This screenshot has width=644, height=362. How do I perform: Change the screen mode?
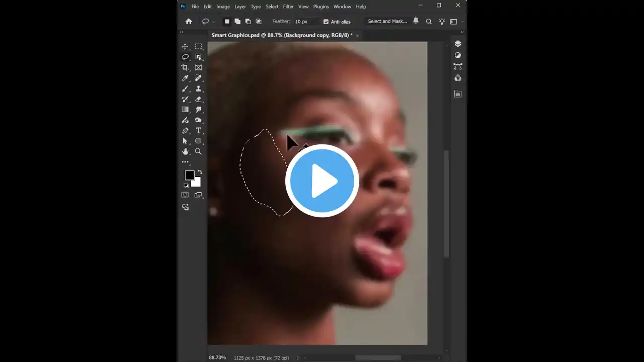[198, 195]
